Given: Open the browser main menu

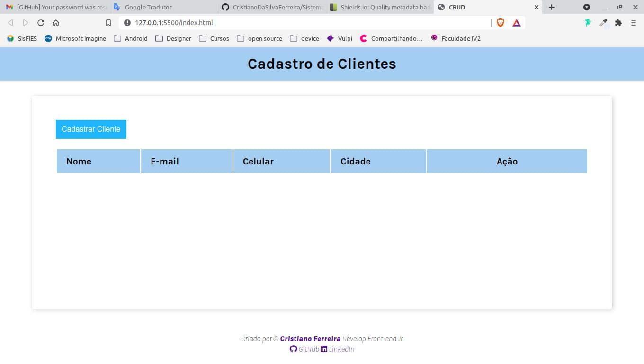Looking at the screenshot, I should [634, 23].
